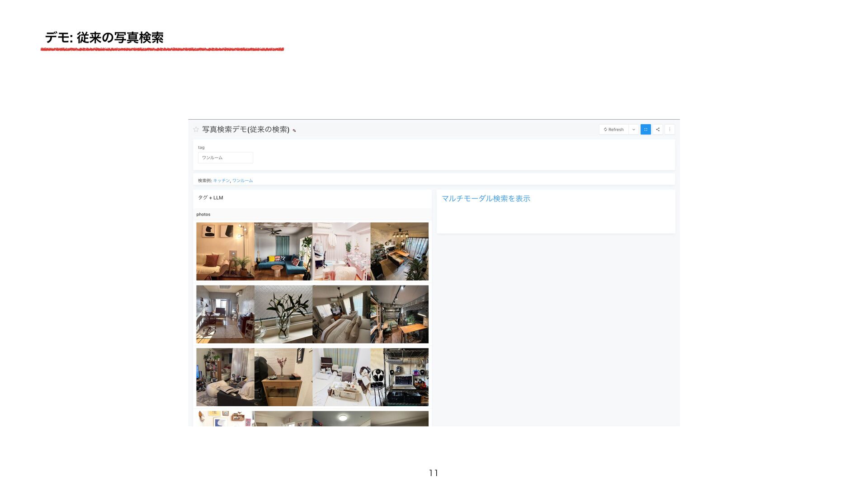Select the pink white bedroom thumbnail
Screen dimensions: 868x488
pos(341,251)
